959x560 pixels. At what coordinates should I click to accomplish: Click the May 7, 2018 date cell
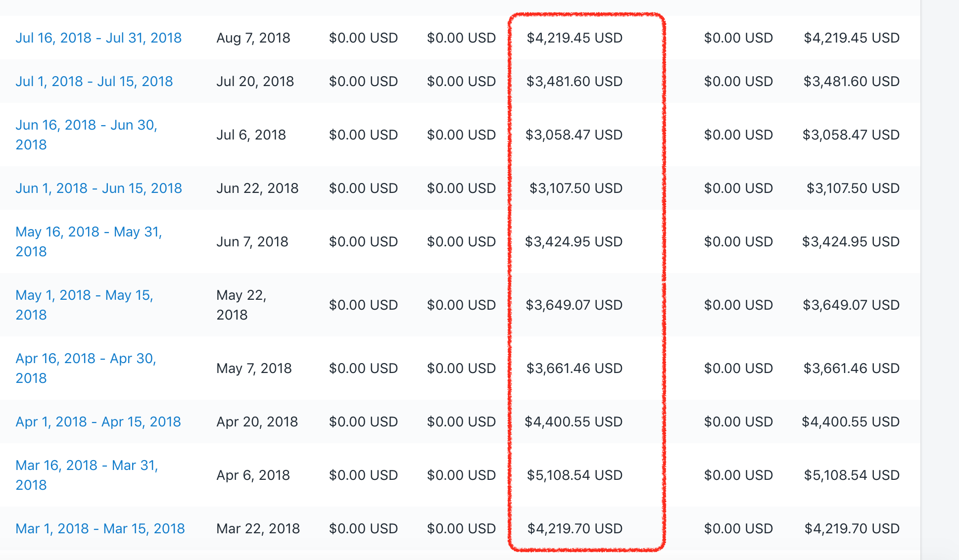(254, 369)
